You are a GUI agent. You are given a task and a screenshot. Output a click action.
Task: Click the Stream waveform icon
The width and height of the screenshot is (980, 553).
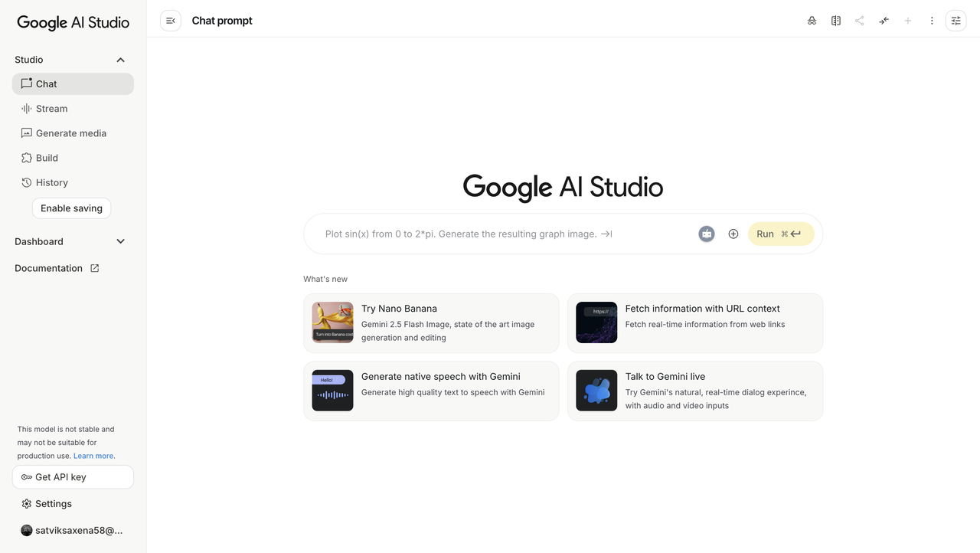(x=27, y=109)
